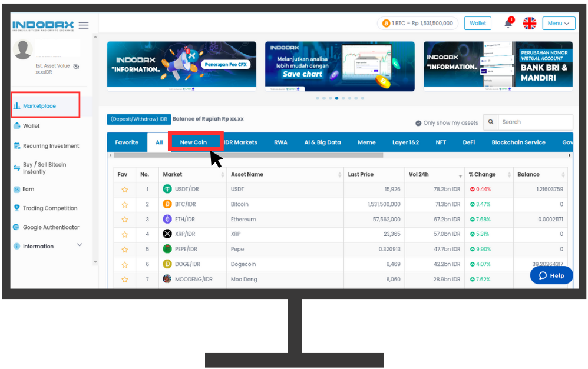Click the sidebar vertical scrollbar down arrow
Screen dimensions: 588x369
[x=95, y=262]
